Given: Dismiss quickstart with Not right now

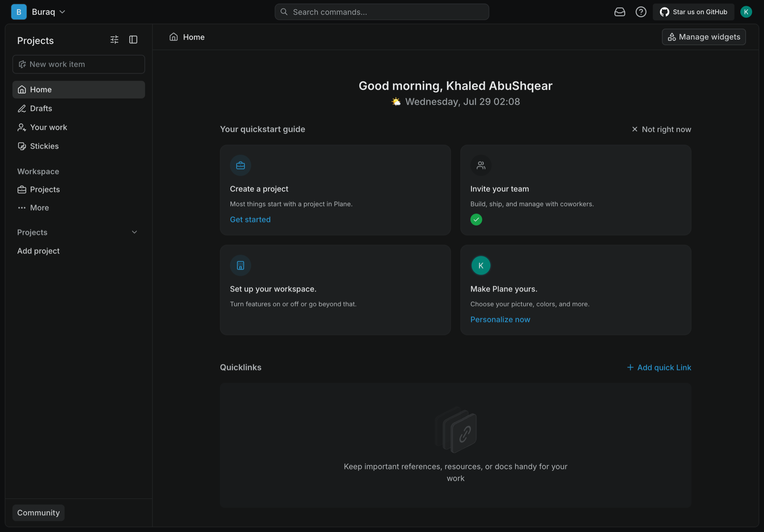Looking at the screenshot, I should [x=661, y=129].
